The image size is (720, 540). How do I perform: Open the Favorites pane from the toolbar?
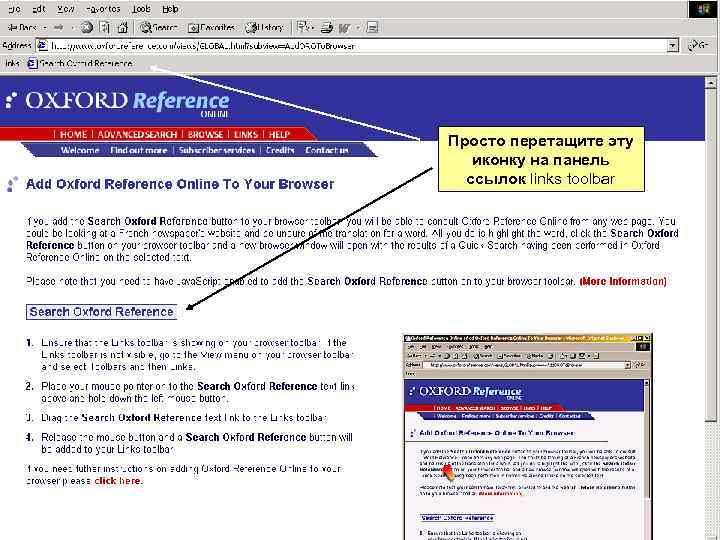click(211, 28)
